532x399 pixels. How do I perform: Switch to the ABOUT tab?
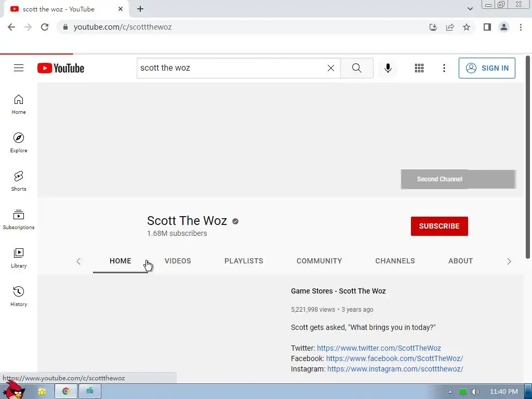(460, 261)
